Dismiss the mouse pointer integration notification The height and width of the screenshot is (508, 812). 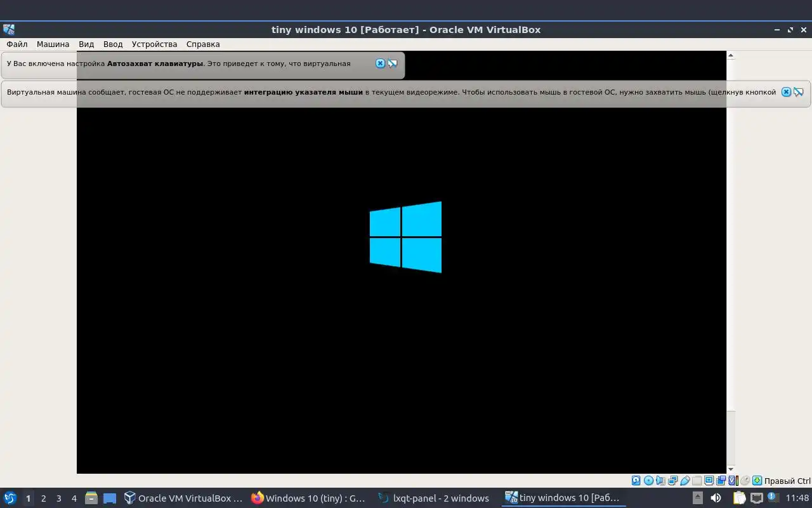point(786,92)
